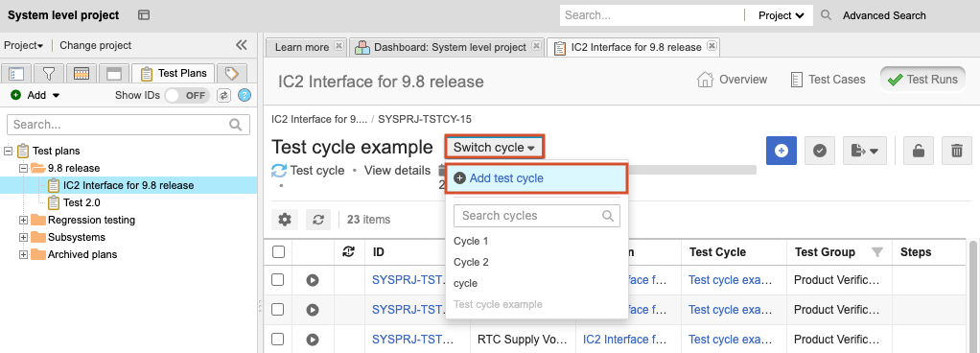
Task: Open the Tags tab icon
Action: [232, 73]
